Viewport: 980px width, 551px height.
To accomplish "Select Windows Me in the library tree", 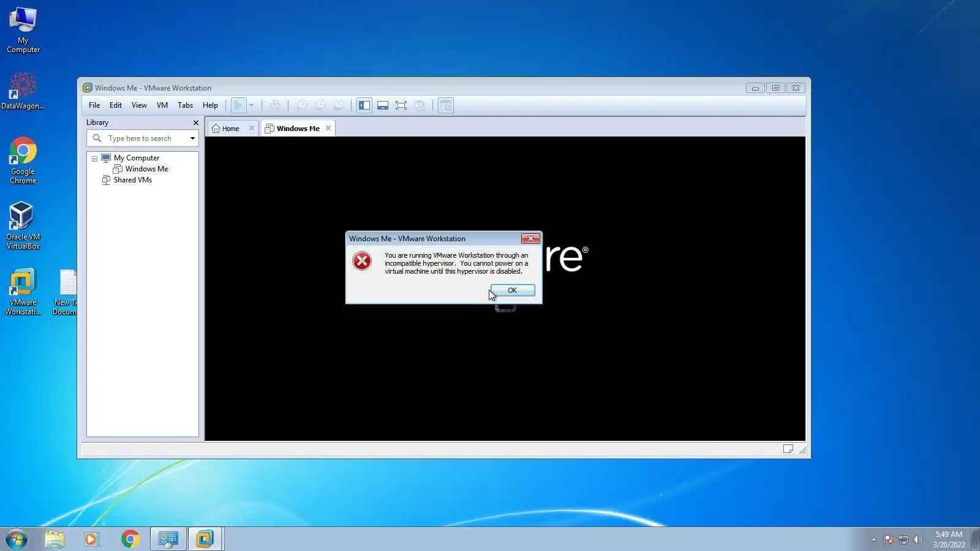I will pos(146,169).
